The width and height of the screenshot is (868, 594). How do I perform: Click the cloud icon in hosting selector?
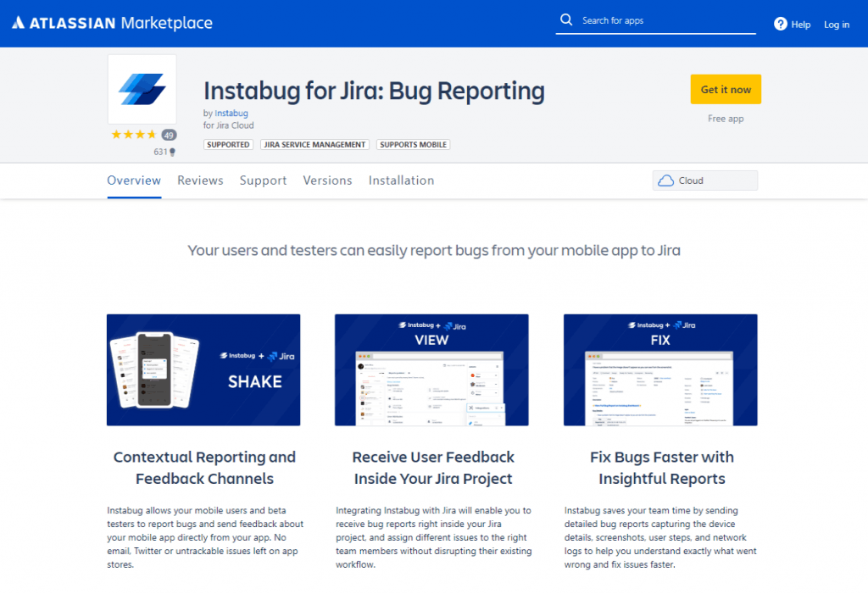click(665, 180)
